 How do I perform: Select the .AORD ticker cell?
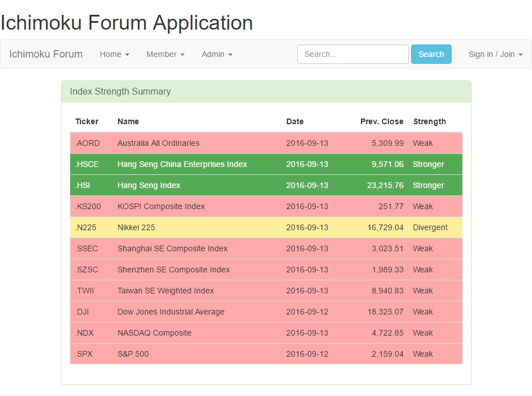point(87,143)
